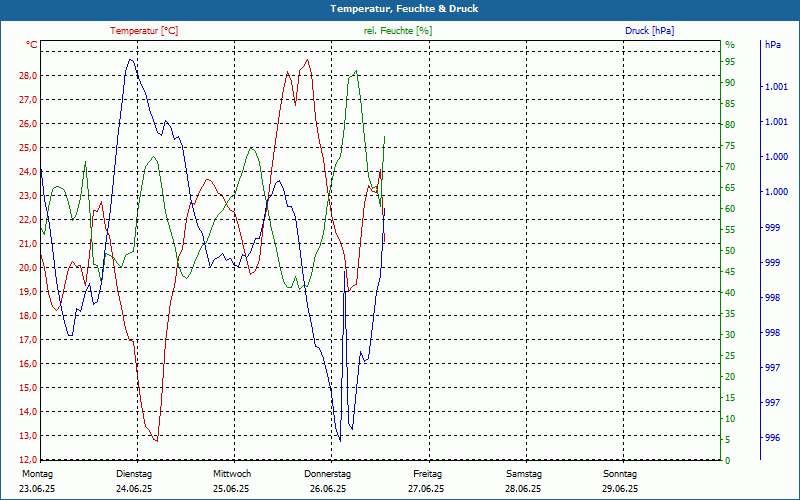Viewport: 800px width, 500px height.
Task: Click the Mittwoch day label
Action: [232, 474]
